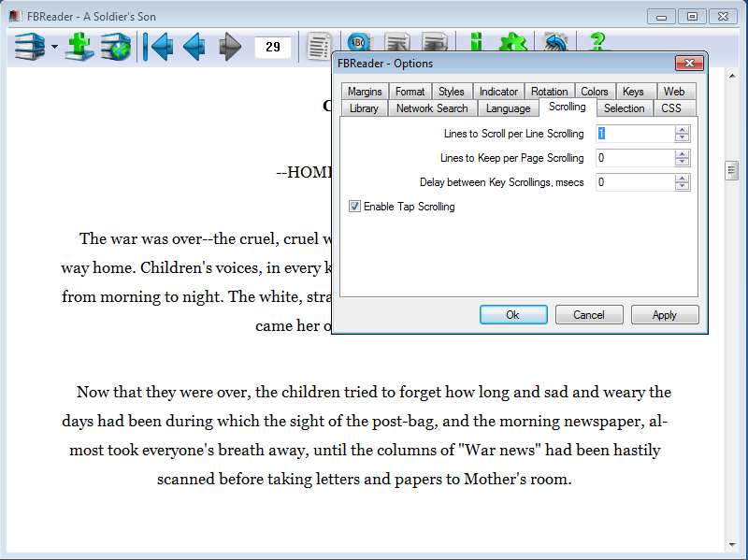748x560 pixels.
Task: Click the find next icon
Action: click(435, 41)
